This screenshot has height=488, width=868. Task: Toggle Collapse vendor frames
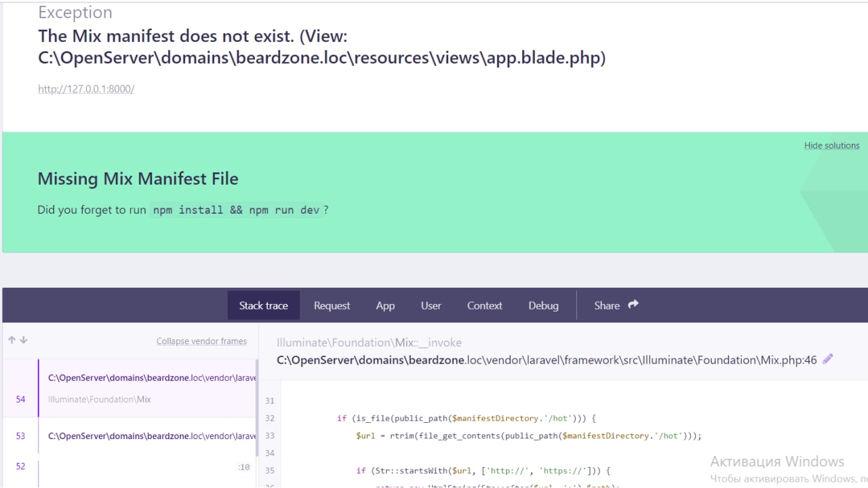tap(201, 341)
